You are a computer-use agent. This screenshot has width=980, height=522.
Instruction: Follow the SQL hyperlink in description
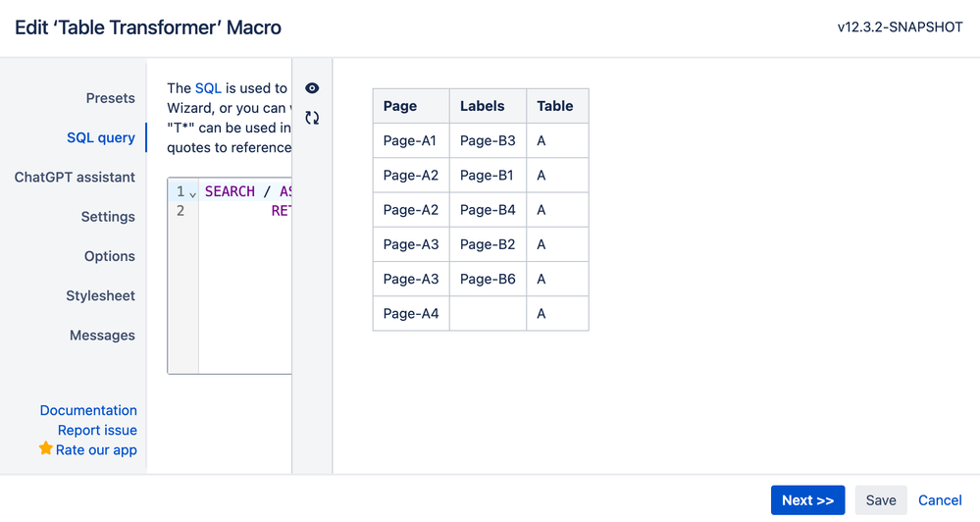[x=208, y=88]
